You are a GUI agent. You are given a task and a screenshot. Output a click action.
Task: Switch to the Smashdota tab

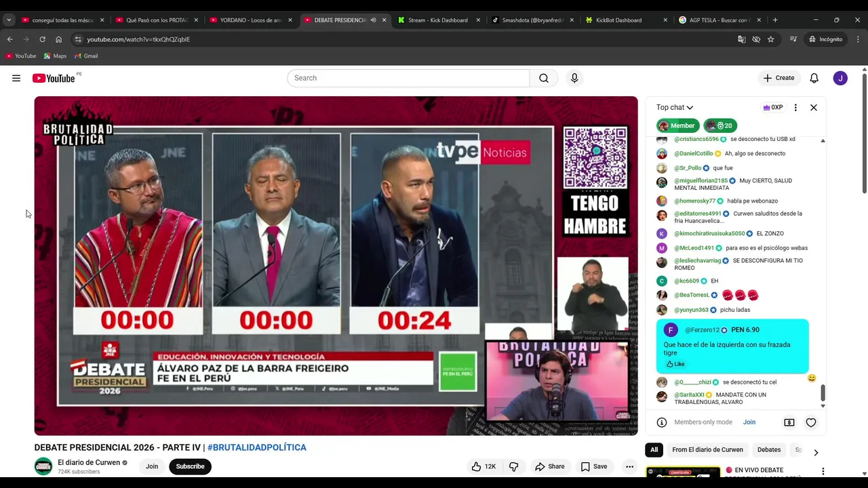coord(533,20)
